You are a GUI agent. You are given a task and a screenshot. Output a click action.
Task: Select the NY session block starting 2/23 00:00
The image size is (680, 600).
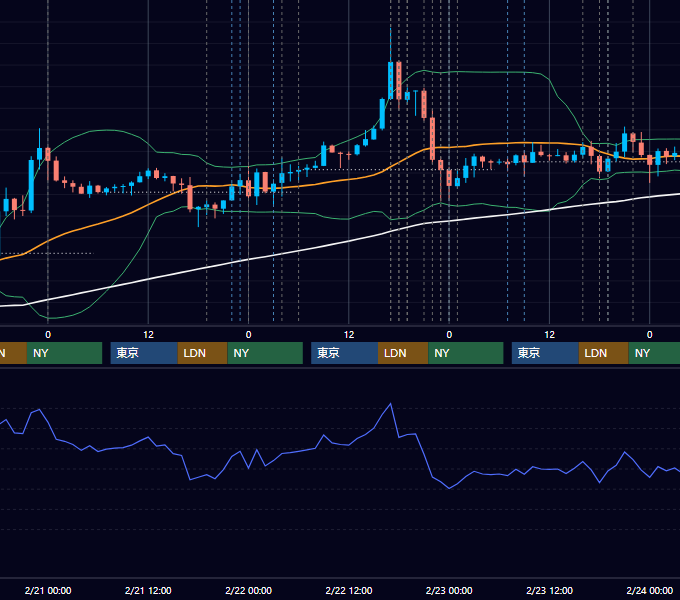coord(466,353)
